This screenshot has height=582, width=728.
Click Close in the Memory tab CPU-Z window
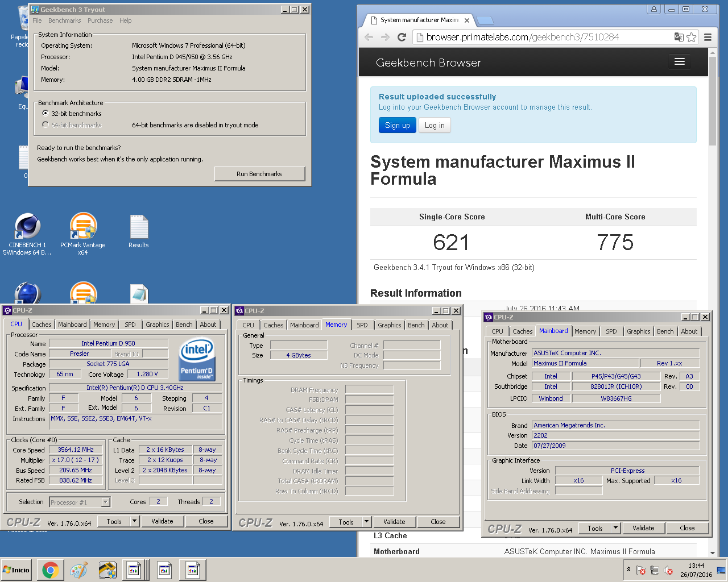coord(438,522)
